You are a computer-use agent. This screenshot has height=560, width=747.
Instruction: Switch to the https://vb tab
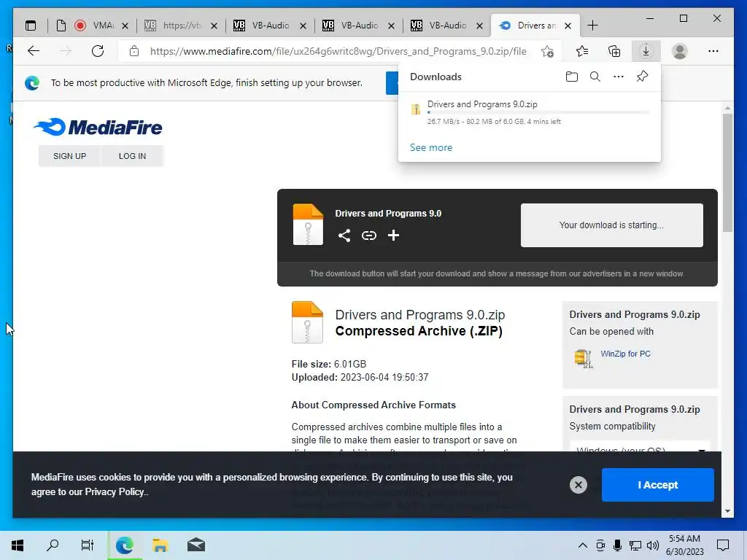click(182, 26)
